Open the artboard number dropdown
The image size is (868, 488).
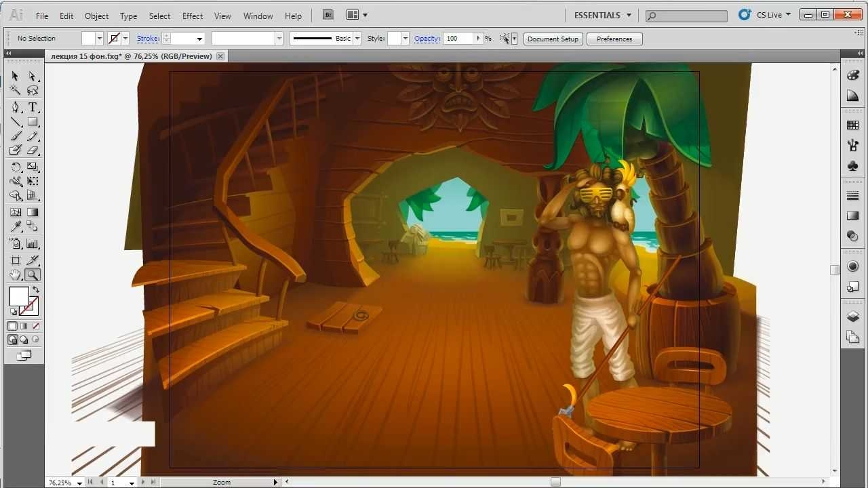click(131, 483)
